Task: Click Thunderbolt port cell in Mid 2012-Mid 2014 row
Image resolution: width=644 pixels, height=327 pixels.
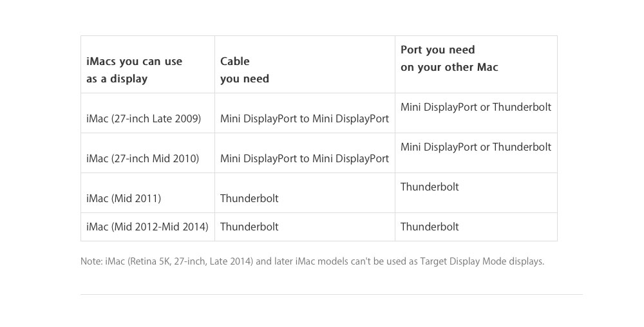Action: coord(476,227)
